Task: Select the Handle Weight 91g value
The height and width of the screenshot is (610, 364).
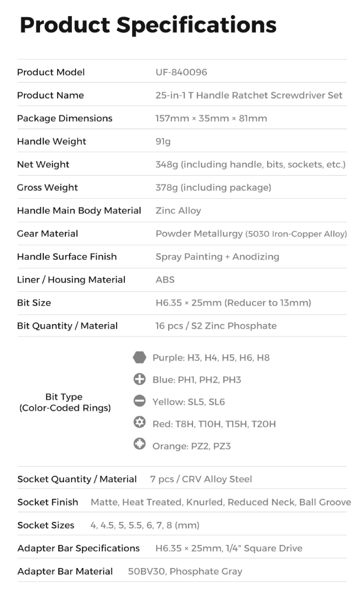Action: coord(163,142)
